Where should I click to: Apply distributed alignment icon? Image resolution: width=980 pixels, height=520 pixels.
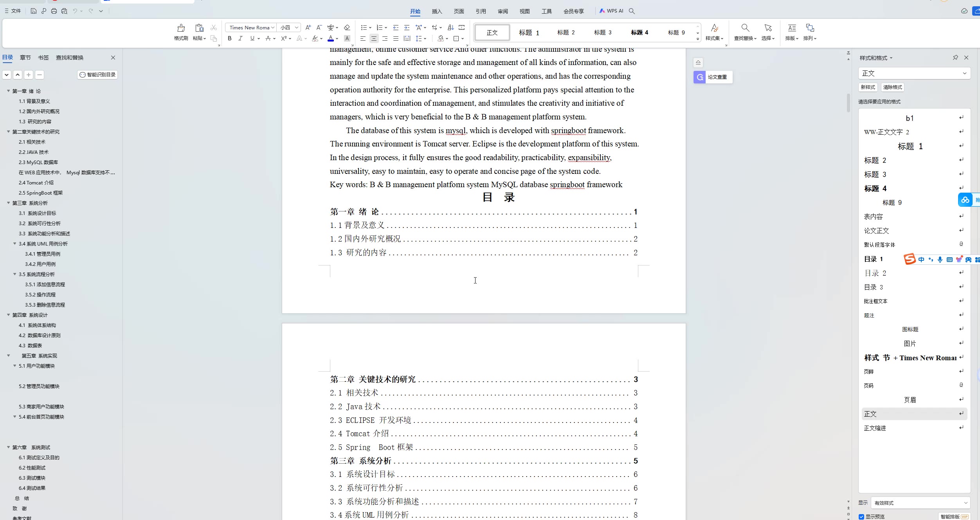coord(407,38)
